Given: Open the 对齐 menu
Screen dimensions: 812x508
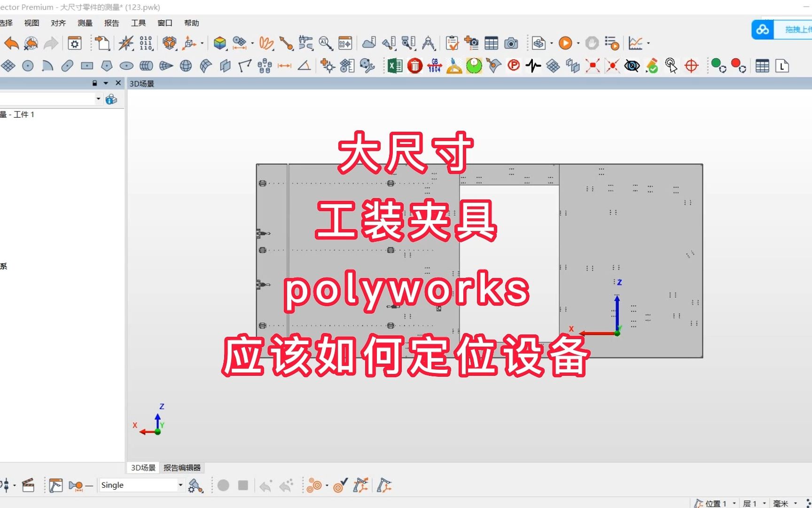Looking at the screenshot, I should pyautogui.click(x=58, y=23).
